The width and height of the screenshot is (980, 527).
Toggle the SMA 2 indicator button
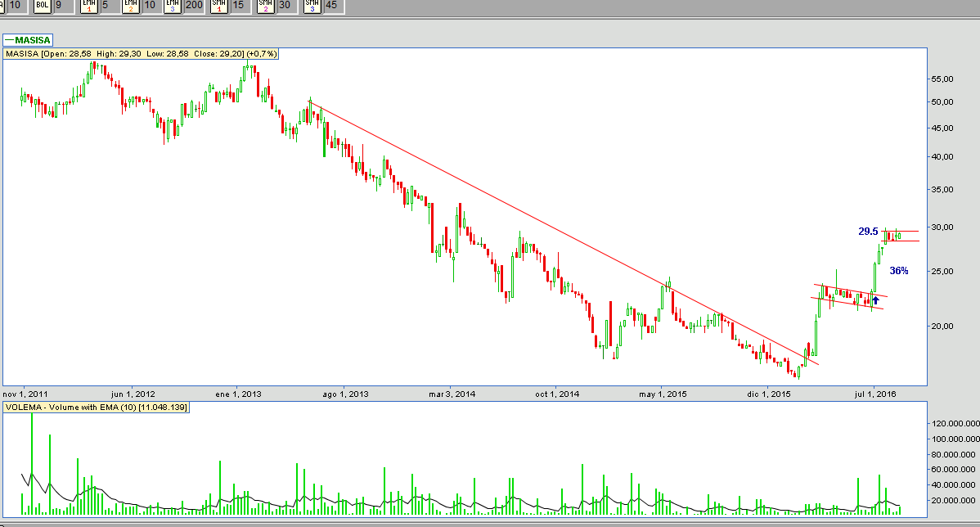pos(265,5)
